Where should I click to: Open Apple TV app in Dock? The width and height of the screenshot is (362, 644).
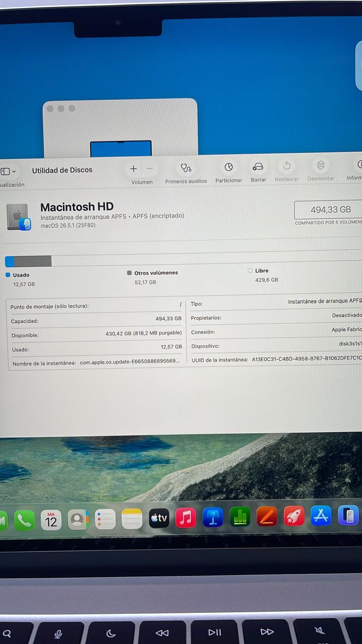click(x=159, y=518)
